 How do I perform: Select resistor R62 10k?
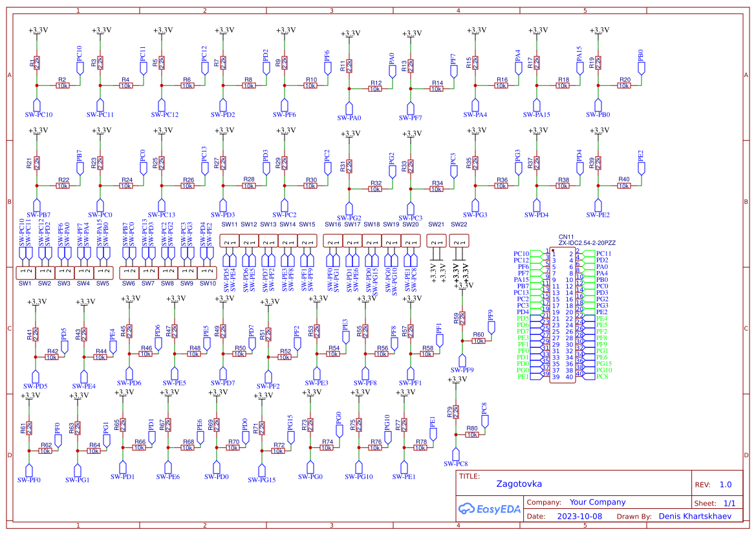tap(45, 451)
